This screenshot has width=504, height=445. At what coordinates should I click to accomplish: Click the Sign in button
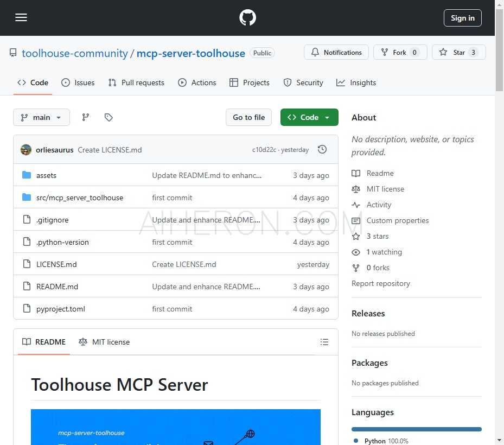[x=462, y=17]
